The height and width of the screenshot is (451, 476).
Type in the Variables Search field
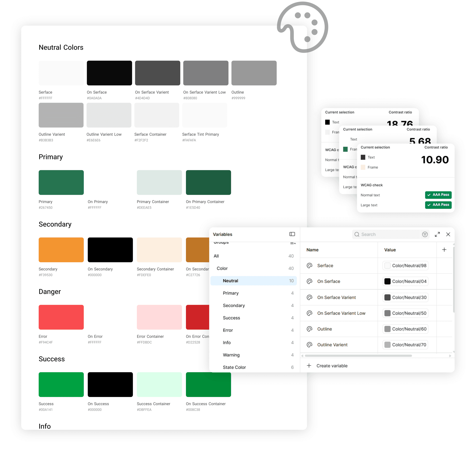(386, 234)
